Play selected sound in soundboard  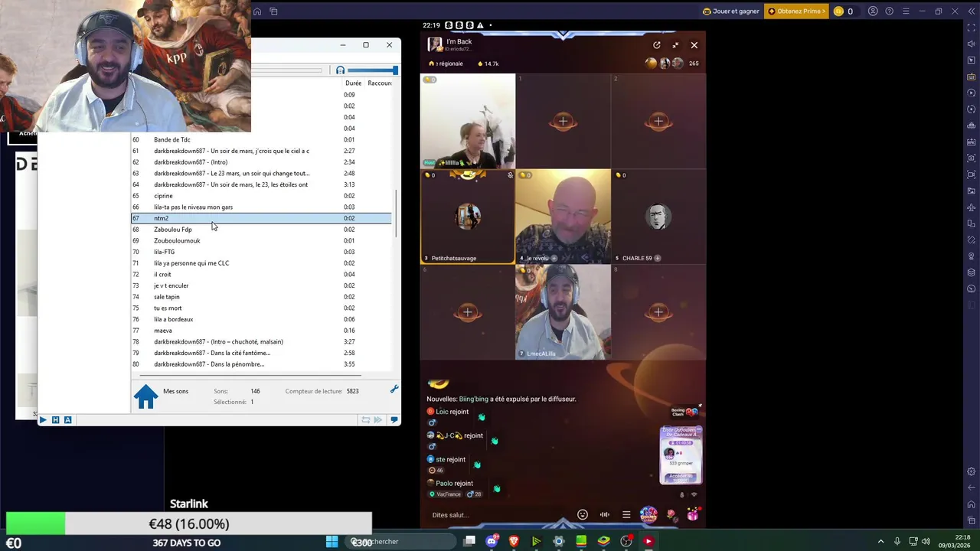pos(43,419)
